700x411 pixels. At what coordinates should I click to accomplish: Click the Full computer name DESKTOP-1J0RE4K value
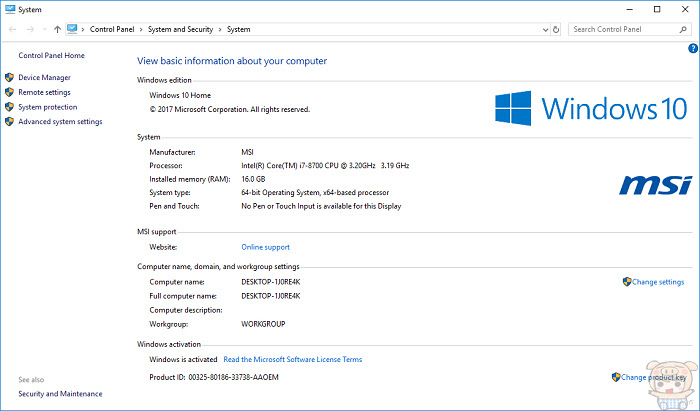[x=271, y=296]
